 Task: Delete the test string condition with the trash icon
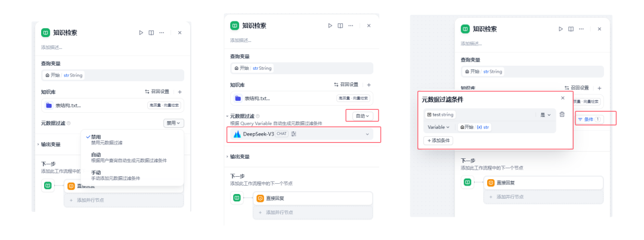click(562, 115)
